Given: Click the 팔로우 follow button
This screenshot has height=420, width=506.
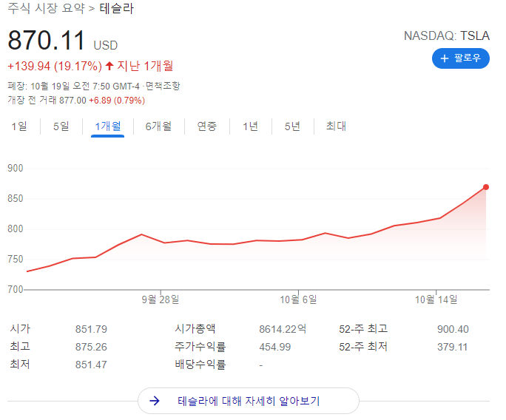Looking at the screenshot, I should tap(460, 58).
